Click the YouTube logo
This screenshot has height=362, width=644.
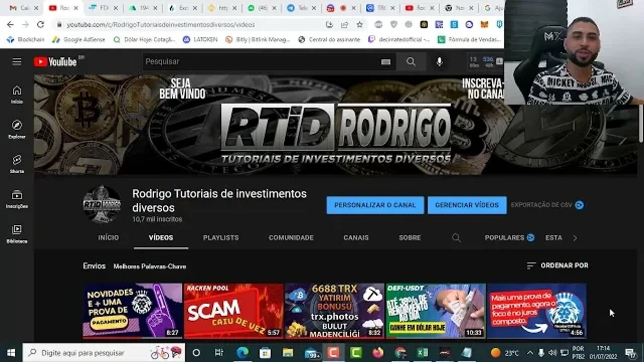[x=55, y=62]
